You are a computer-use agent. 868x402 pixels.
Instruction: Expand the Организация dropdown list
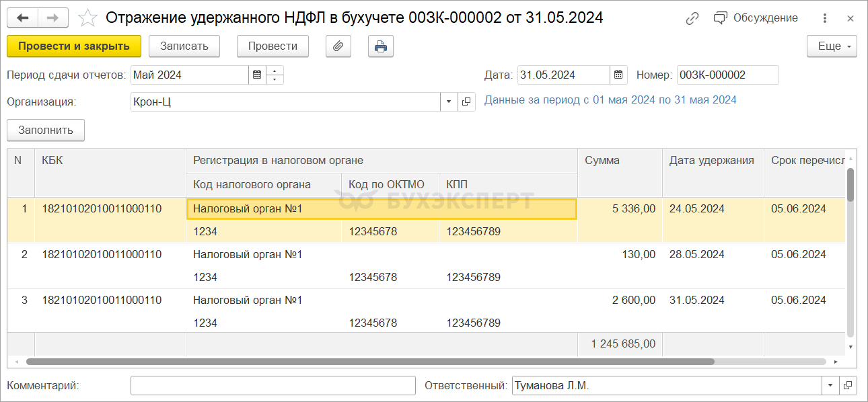(x=449, y=102)
